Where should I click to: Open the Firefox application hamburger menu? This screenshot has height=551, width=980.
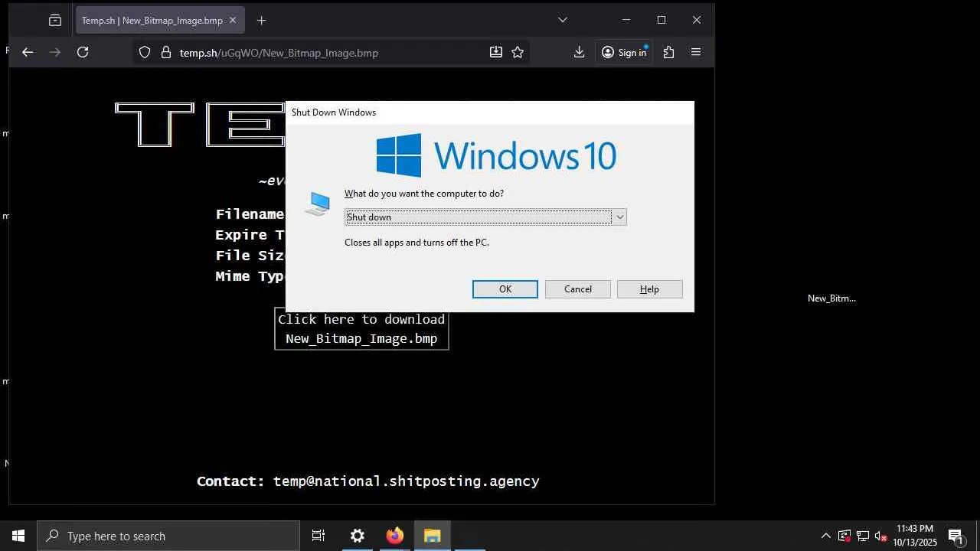(696, 52)
